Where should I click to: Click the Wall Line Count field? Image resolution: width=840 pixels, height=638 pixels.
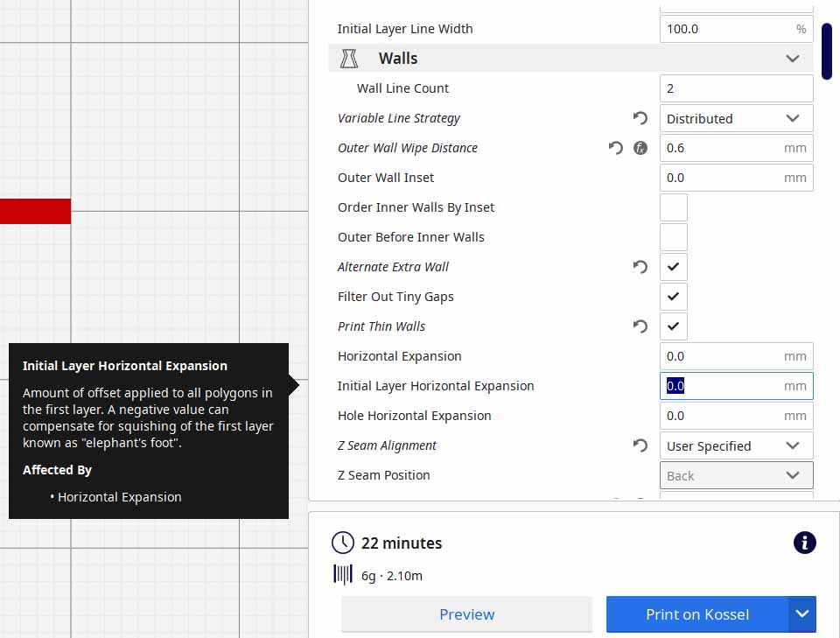[735, 88]
